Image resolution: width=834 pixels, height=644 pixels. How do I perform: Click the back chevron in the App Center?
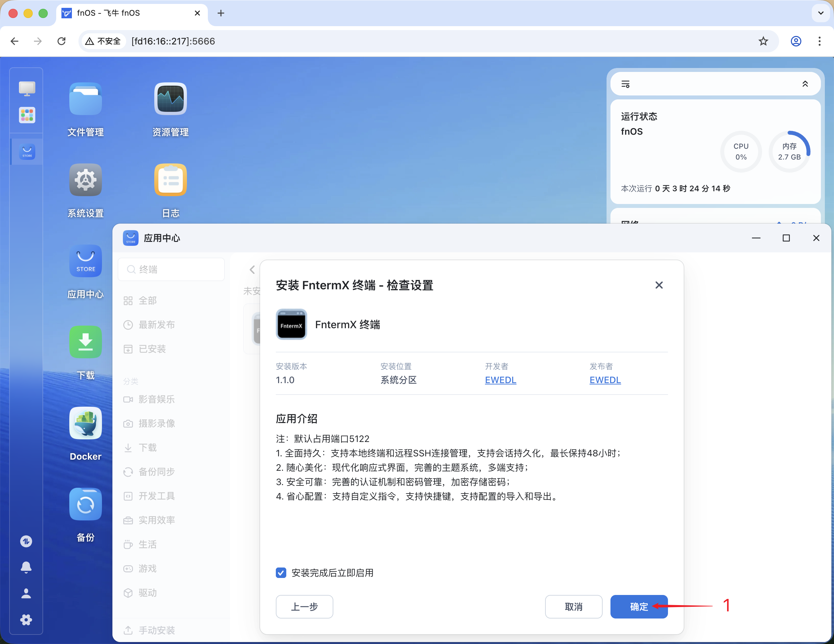251,270
